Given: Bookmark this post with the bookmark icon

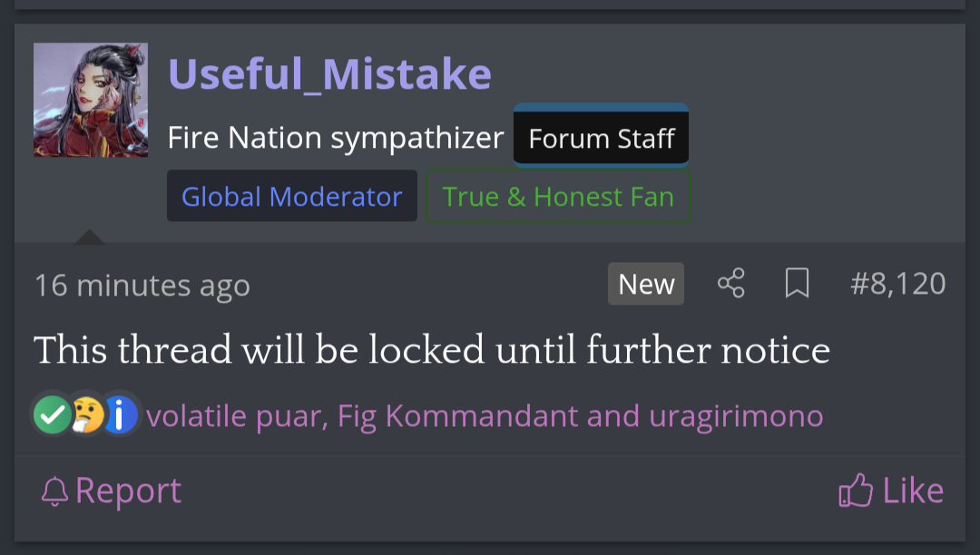Looking at the screenshot, I should point(797,284).
